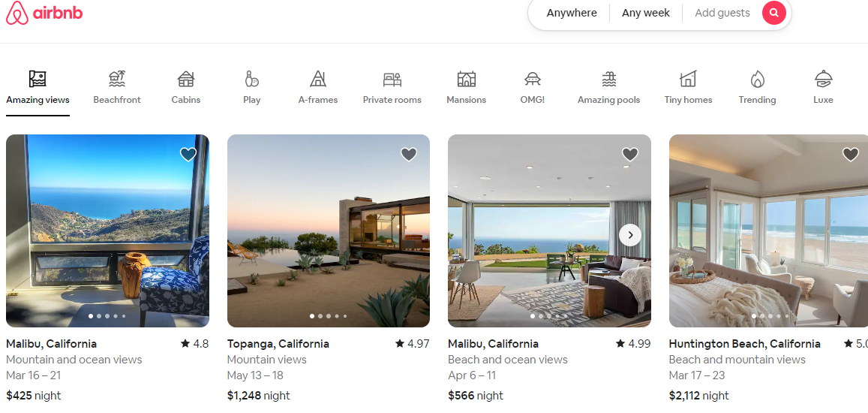Toggle wishlist heart on Topanga listing

coord(409,154)
